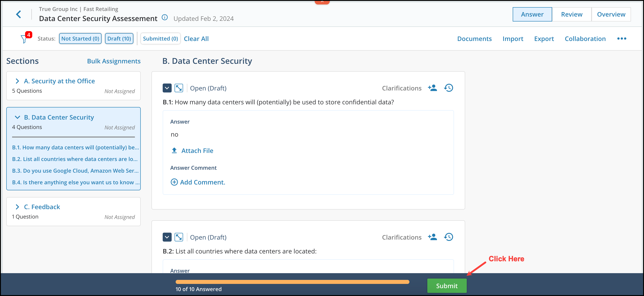Screen dimensions: 644x296
Task: Open the ellipsis more-options menu
Action: [622, 39]
